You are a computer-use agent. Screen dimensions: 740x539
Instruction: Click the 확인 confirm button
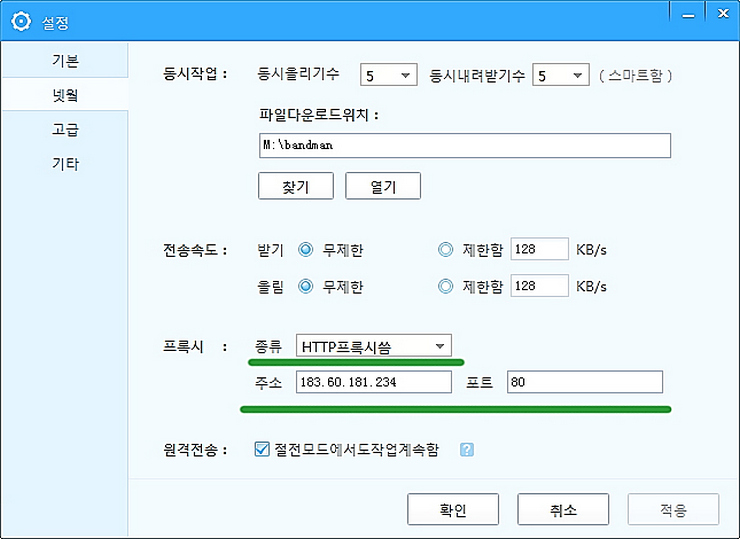[x=453, y=509]
